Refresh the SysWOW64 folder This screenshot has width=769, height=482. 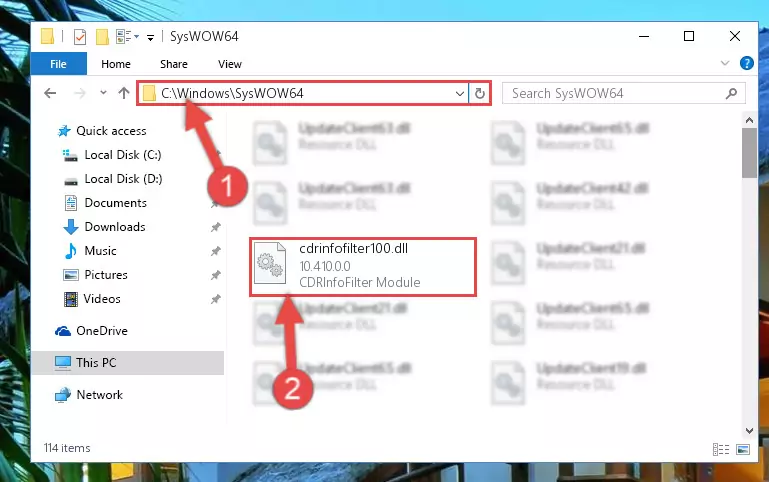pyautogui.click(x=480, y=93)
